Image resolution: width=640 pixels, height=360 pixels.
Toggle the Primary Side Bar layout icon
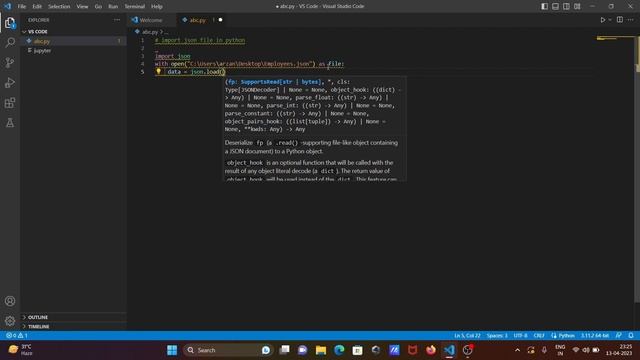(544, 6)
